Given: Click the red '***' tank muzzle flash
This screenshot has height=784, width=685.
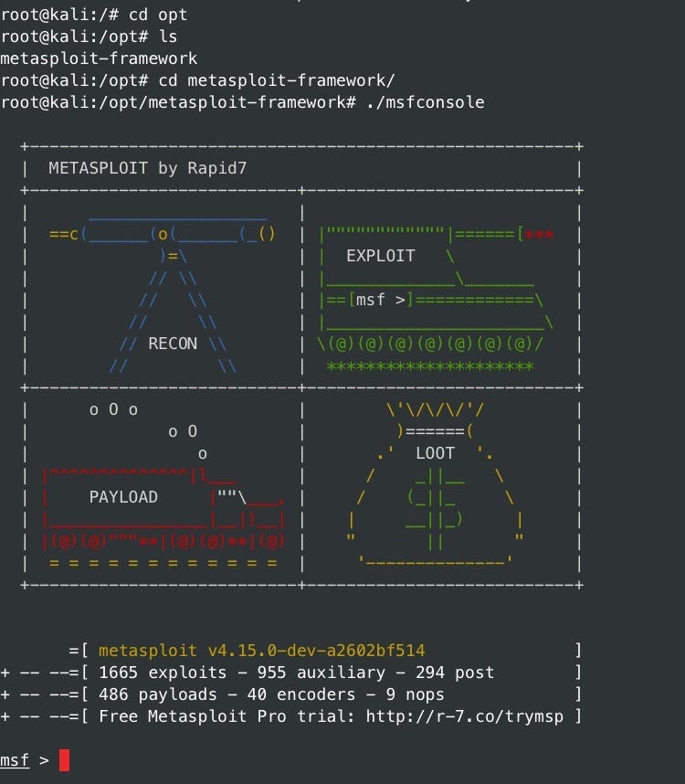Looking at the screenshot, I should (539, 235).
